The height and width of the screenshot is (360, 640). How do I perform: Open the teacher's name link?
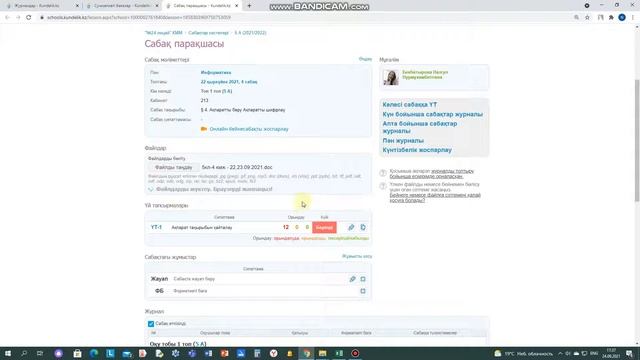tap(425, 75)
